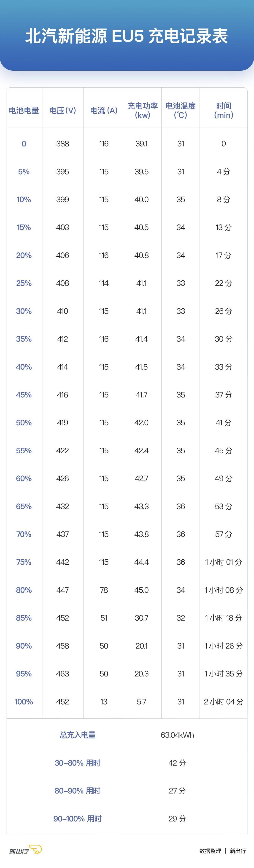The height and width of the screenshot is (868, 254).
Task: Click the 时间(min) column header
Action: point(224,111)
